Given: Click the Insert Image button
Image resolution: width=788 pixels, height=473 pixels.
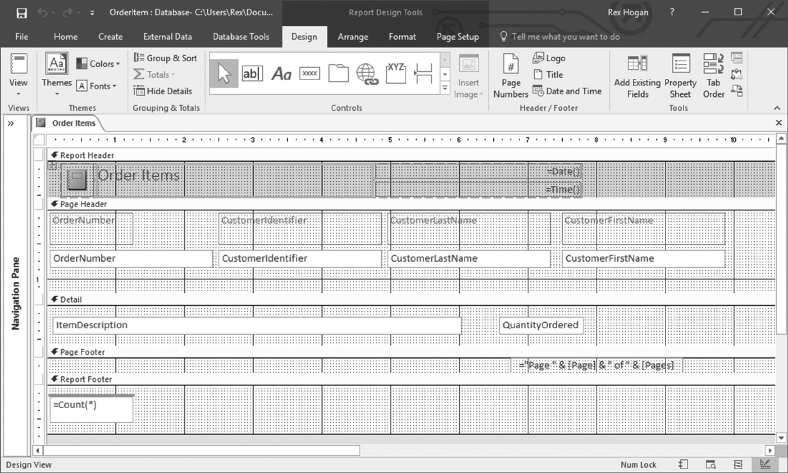Looking at the screenshot, I should (x=468, y=76).
